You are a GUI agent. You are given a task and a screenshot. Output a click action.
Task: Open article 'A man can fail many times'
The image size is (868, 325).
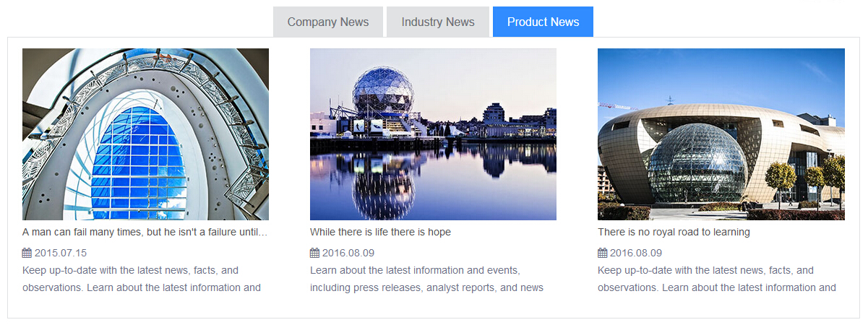pyautogui.click(x=145, y=232)
